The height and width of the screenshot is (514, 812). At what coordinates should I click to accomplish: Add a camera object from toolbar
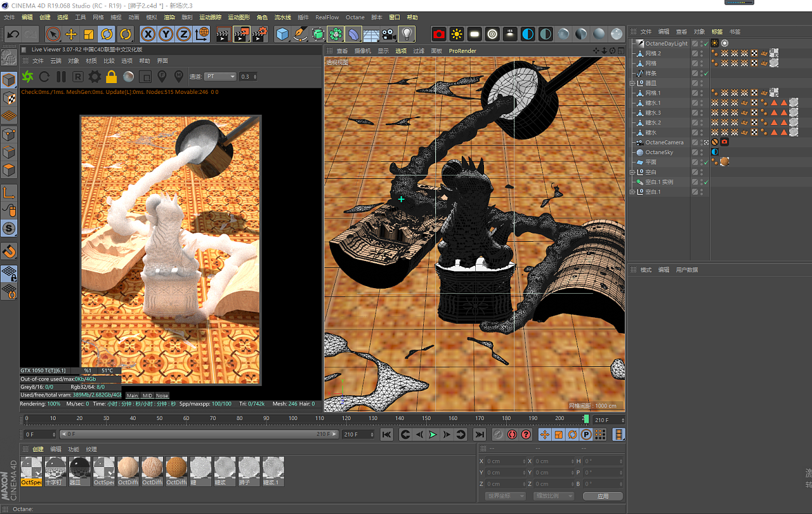[389, 34]
